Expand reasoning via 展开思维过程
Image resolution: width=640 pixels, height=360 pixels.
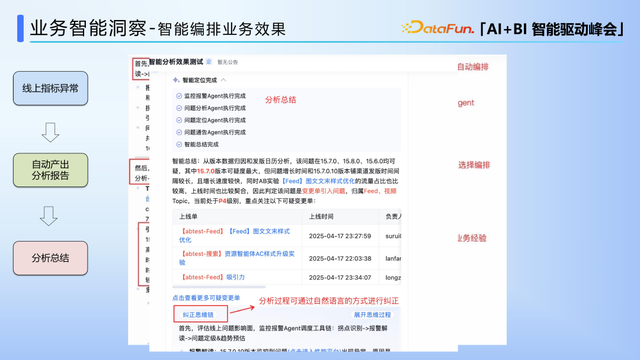click(372, 315)
